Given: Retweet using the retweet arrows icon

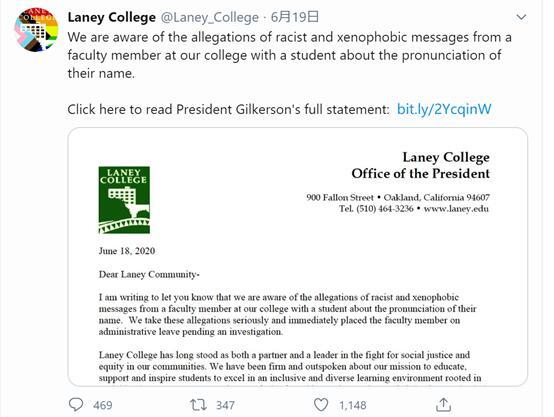Looking at the screenshot, I should 199,405.
